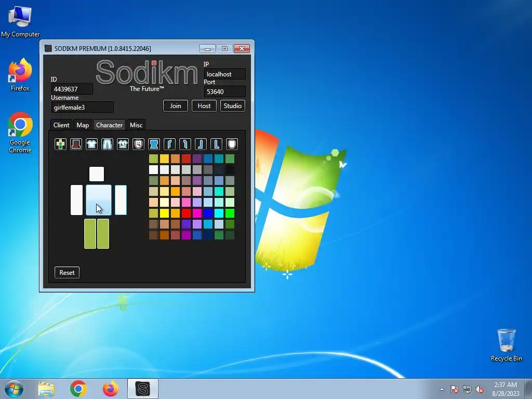Launch Chrome from the taskbar
The width and height of the screenshot is (532, 399).
click(x=78, y=389)
